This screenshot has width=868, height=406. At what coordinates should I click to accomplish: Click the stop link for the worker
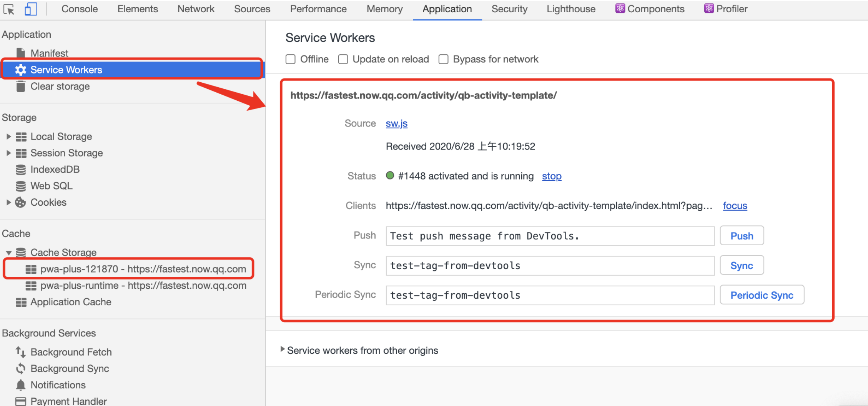click(x=552, y=176)
